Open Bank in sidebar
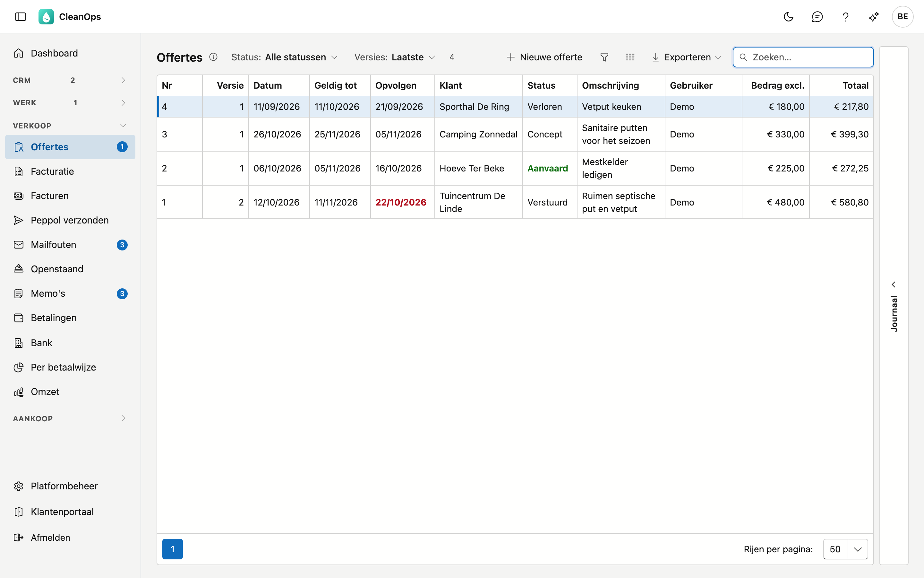The image size is (924, 578). click(70, 343)
